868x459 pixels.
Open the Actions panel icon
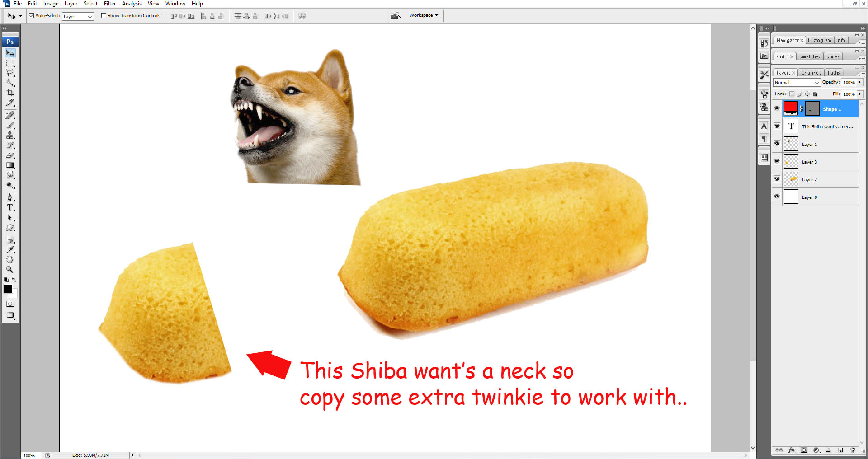click(764, 56)
